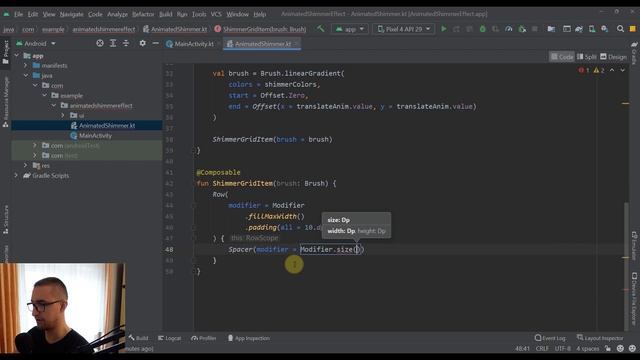Click the Debug app bug icon

(482, 29)
